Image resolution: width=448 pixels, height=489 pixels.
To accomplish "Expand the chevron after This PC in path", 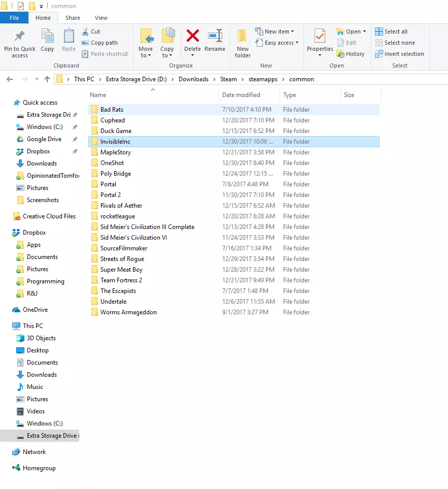I will [100, 79].
